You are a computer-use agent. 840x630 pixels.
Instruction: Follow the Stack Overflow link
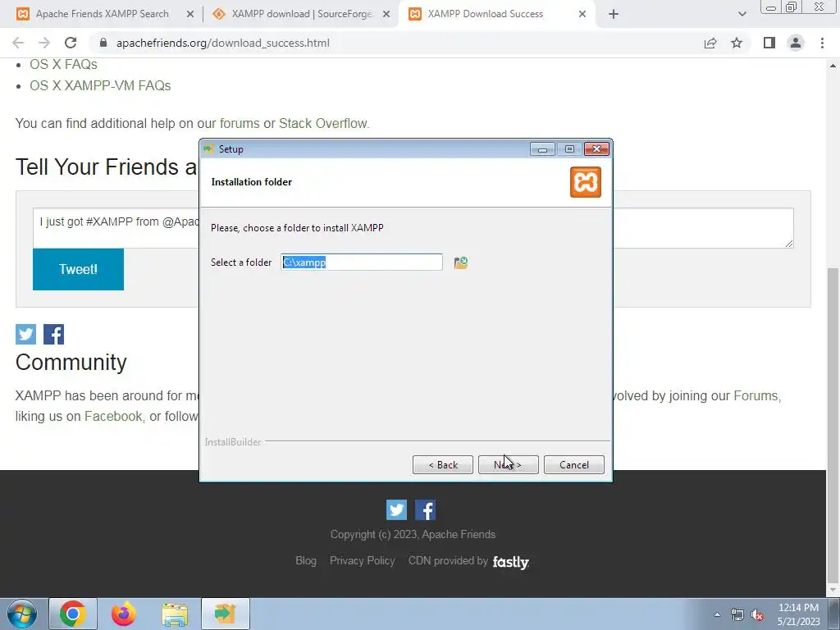pos(323,123)
